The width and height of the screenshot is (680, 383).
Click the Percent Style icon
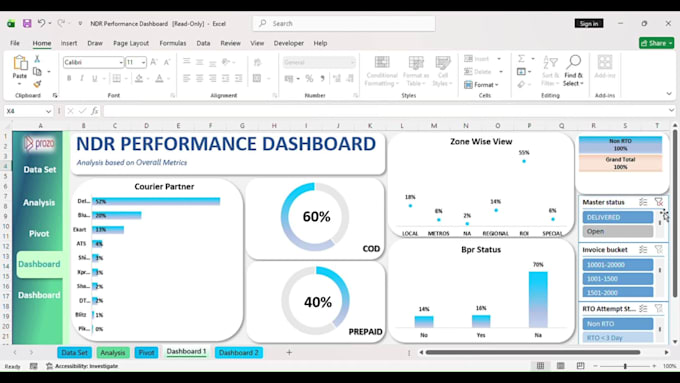[309, 79]
